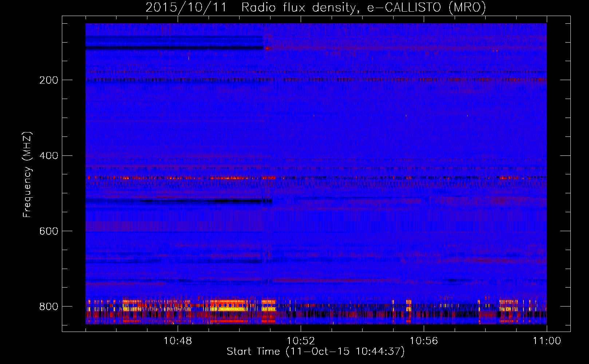Click the 10:48 time tick label
The image size is (589, 364).
(x=178, y=341)
